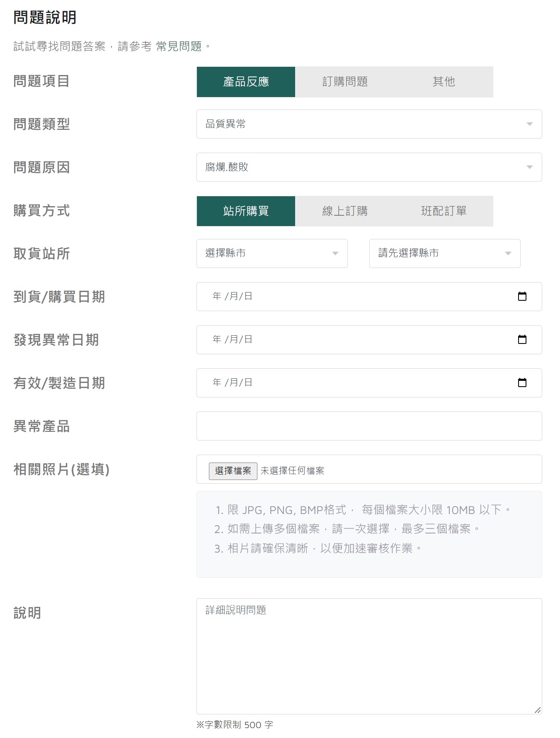The width and height of the screenshot is (560, 738).
Task: Open calendar picker for 有效/製造日期
Action: [522, 382]
